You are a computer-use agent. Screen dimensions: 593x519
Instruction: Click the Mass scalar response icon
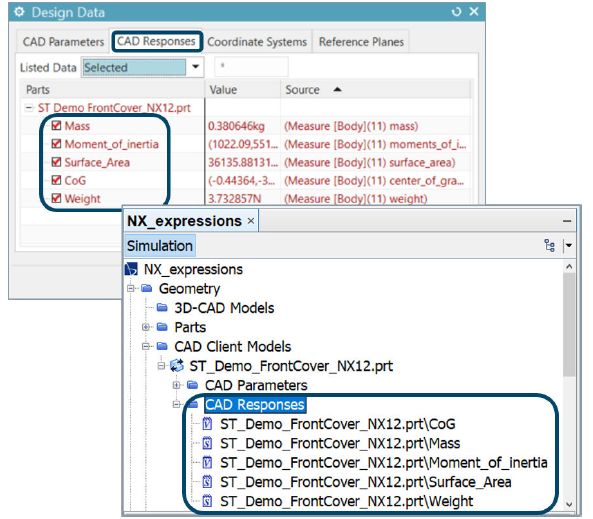(x=207, y=443)
